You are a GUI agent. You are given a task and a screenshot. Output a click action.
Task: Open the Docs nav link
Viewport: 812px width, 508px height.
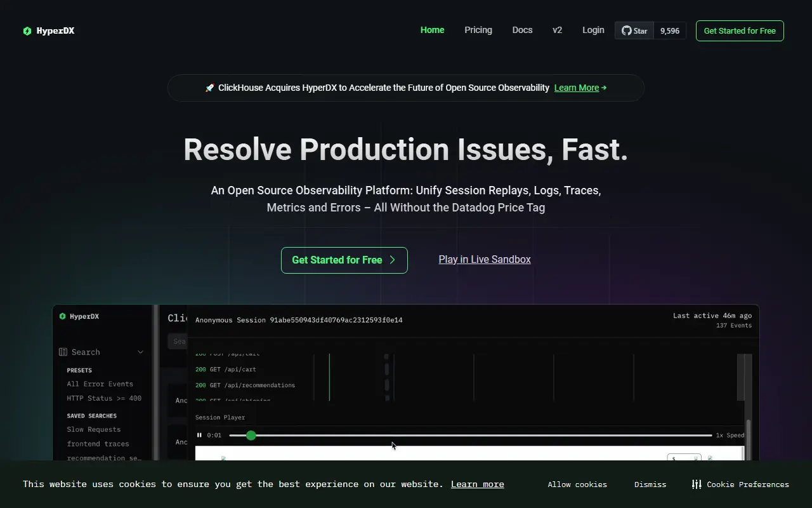click(x=522, y=30)
